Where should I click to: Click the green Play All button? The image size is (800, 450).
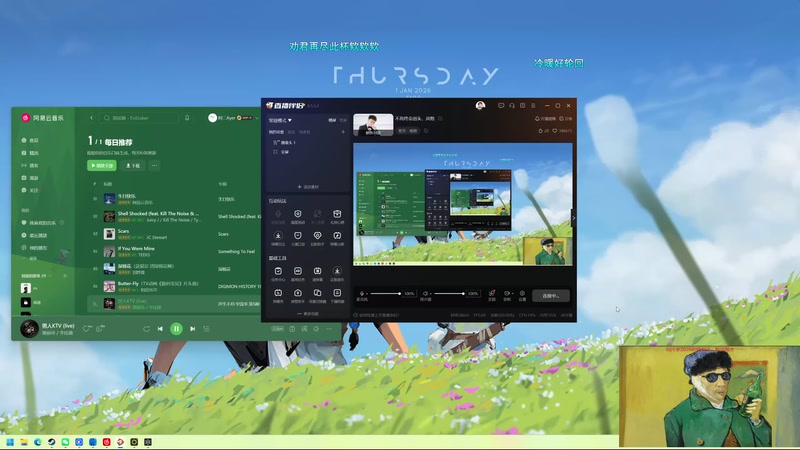[x=102, y=165]
